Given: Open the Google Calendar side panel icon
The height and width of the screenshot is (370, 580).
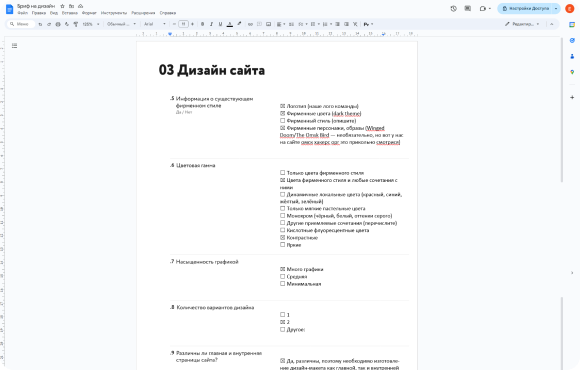Looking at the screenshot, I should click(572, 24).
